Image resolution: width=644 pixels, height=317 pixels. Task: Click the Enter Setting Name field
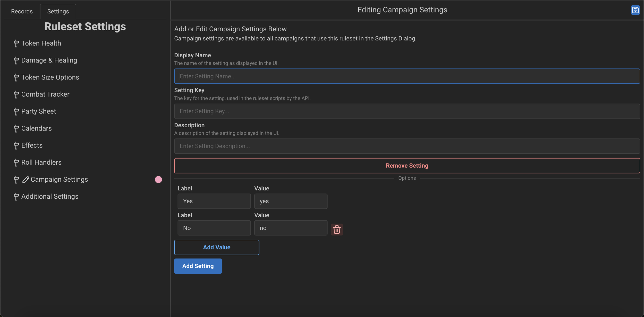pyautogui.click(x=407, y=76)
